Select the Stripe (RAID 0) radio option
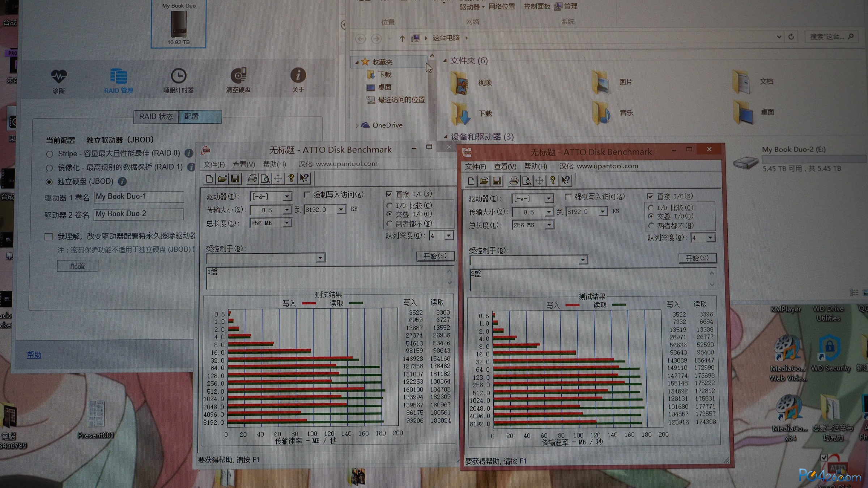 click(x=50, y=154)
